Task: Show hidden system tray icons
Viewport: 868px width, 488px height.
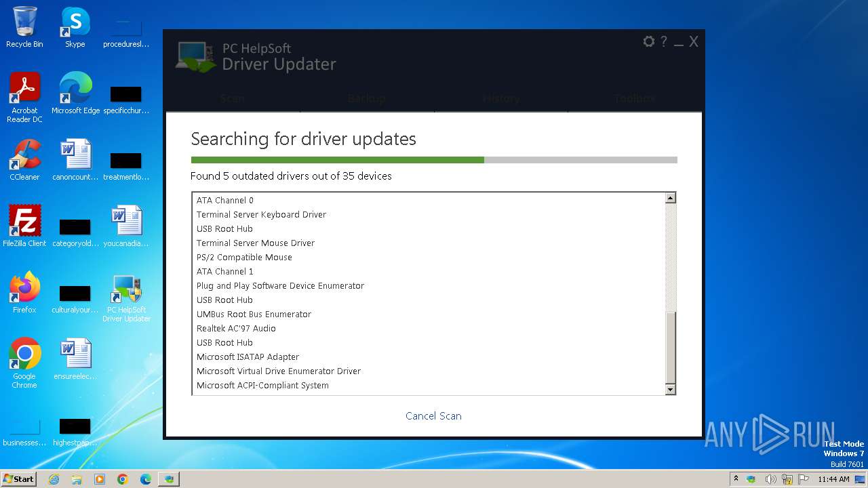Action: click(x=736, y=479)
